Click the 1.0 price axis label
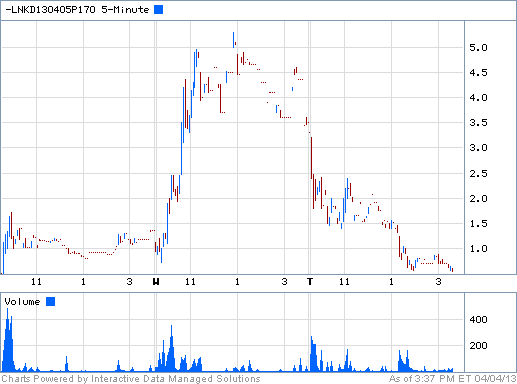 pos(478,249)
